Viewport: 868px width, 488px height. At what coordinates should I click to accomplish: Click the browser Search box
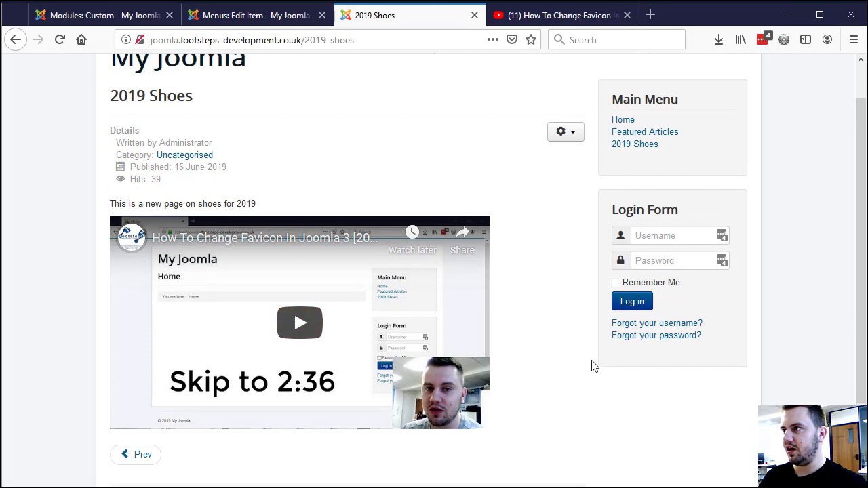[x=616, y=40]
